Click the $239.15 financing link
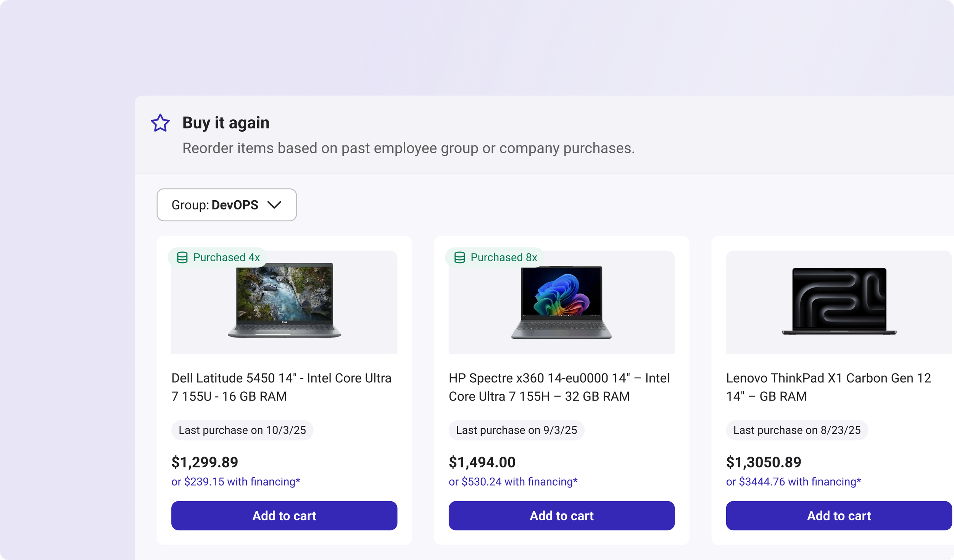 pos(235,482)
